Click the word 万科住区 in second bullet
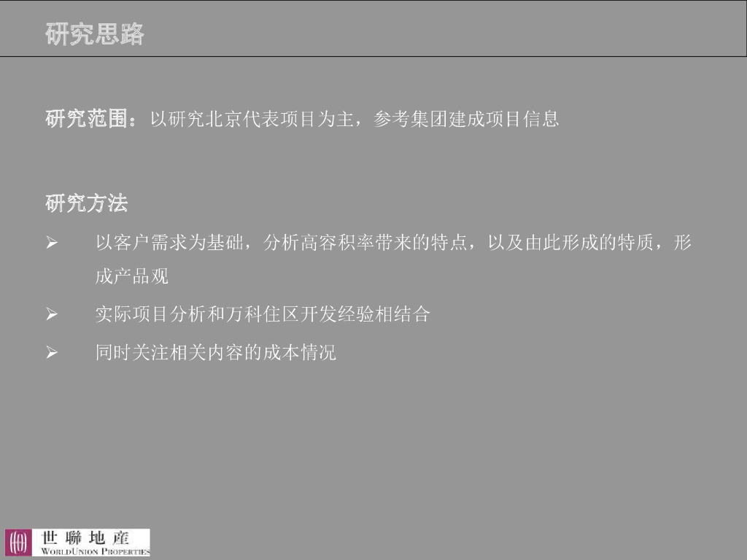Screen dimensions: 747x560 click(263, 314)
